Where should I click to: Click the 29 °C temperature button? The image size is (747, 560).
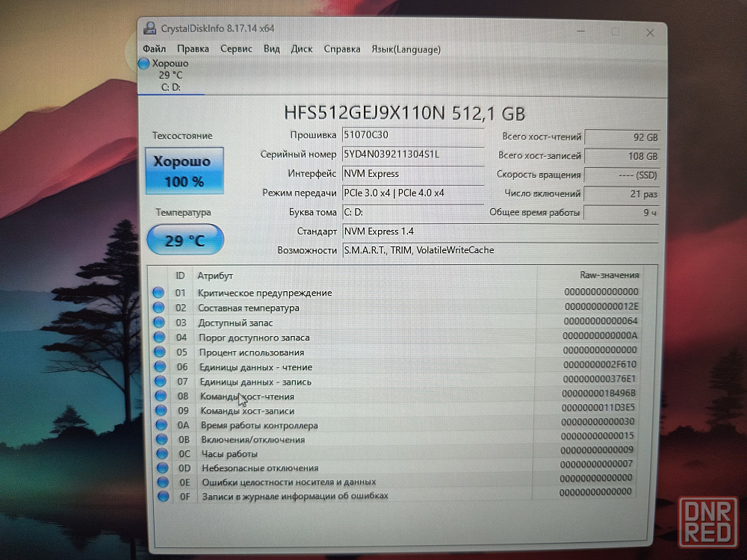[x=185, y=240]
